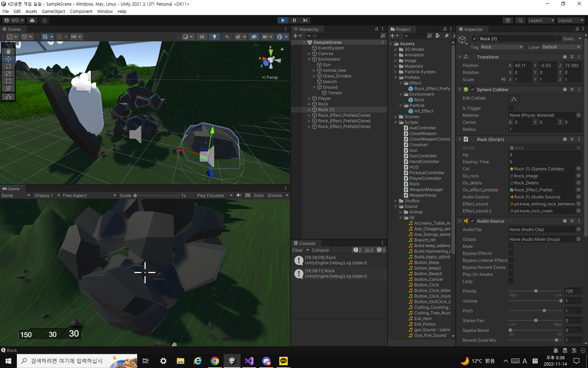The width and height of the screenshot is (588, 368).
Task: Select the Hand view tool
Action: click(8, 51)
